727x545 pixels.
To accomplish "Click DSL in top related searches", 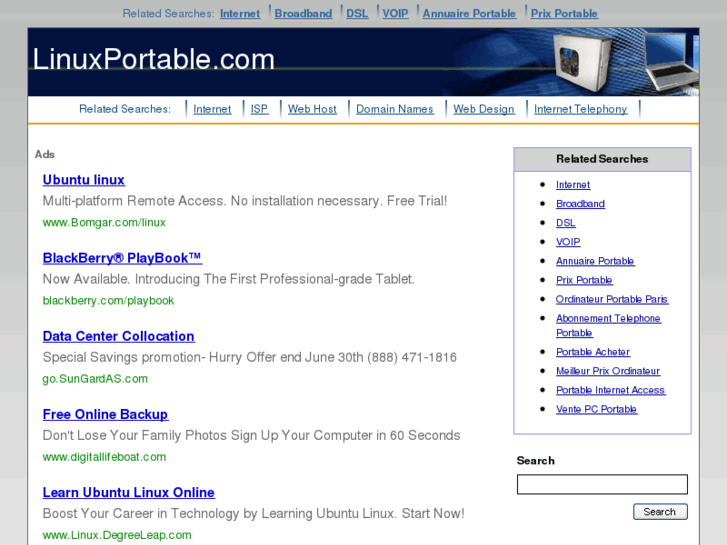I will [357, 13].
